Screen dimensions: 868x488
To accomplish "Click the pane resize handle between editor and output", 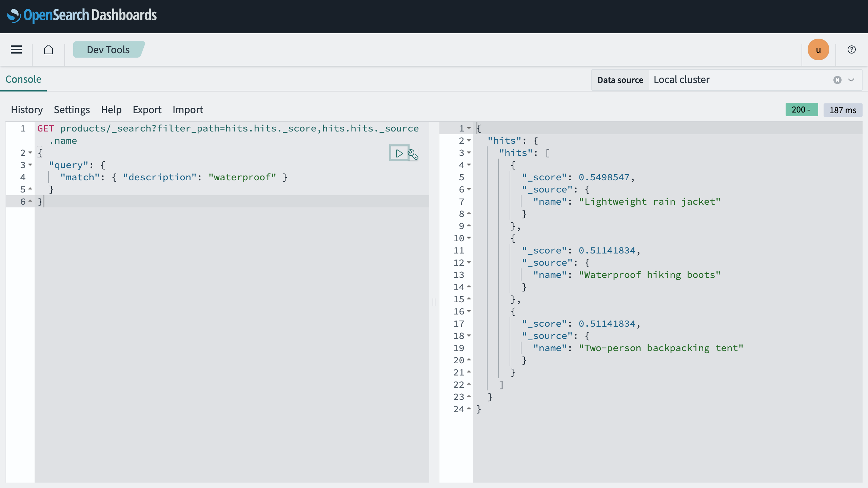I will 434,302.
